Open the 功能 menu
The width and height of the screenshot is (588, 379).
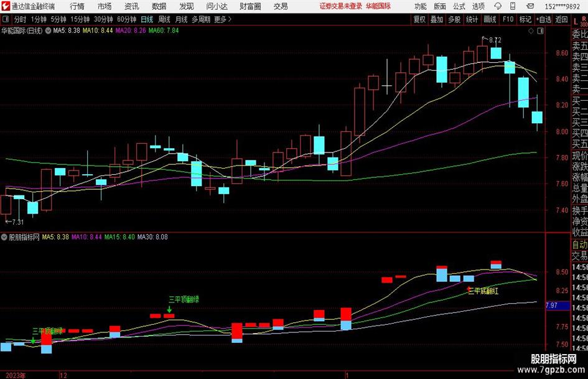pyautogui.click(x=421, y=6)
